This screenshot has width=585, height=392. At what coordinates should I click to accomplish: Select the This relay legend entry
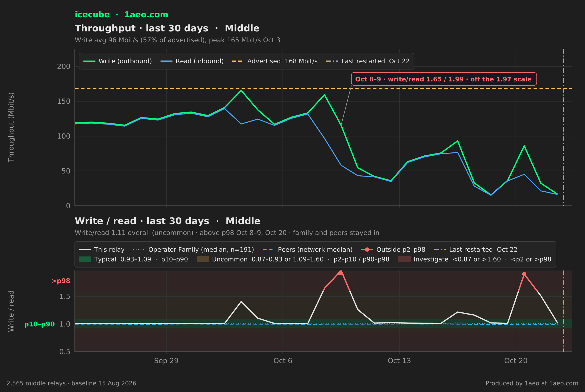[x=102, y=250]
